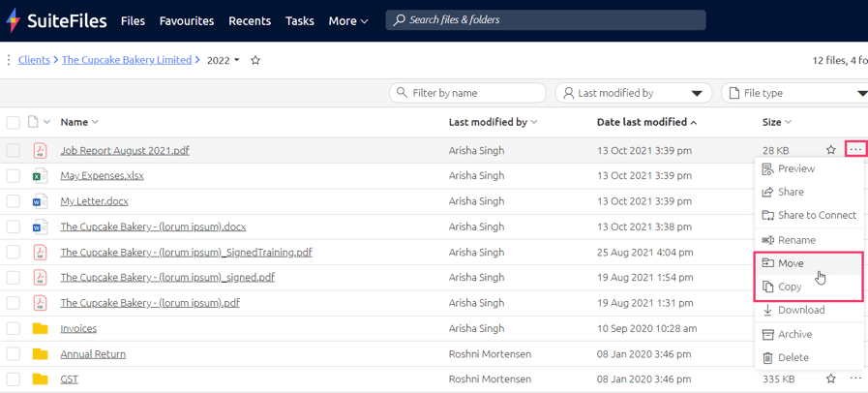Click the breadcrumb drag handle dots icon
The width and height of the screenshot is (868, 393).
(x=9, y=60)
